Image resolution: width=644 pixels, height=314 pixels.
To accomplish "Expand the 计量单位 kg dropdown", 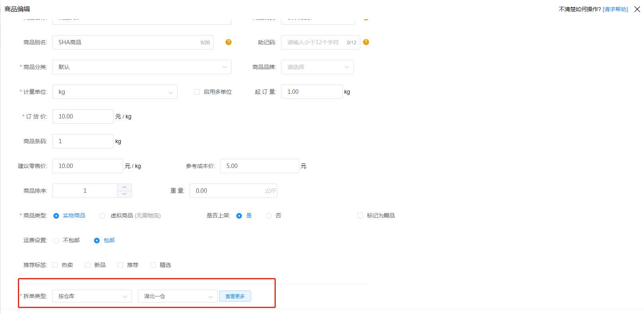I will coord(115,92).
